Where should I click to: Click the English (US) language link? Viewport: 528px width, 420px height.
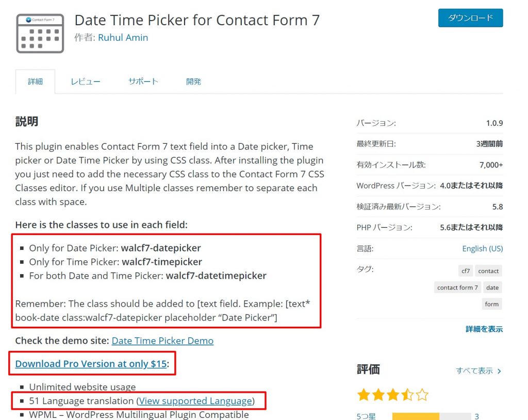(x=482, y=248)
